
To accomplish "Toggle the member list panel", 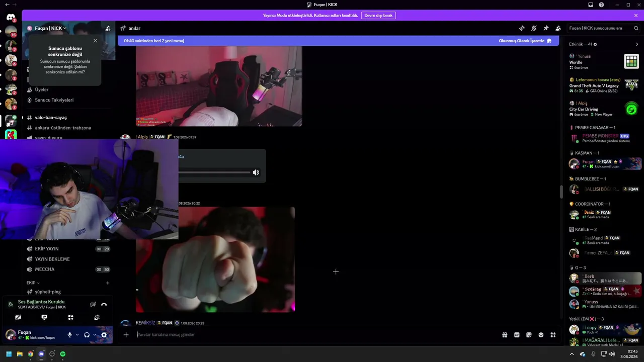I will click(x=558, y=28).
